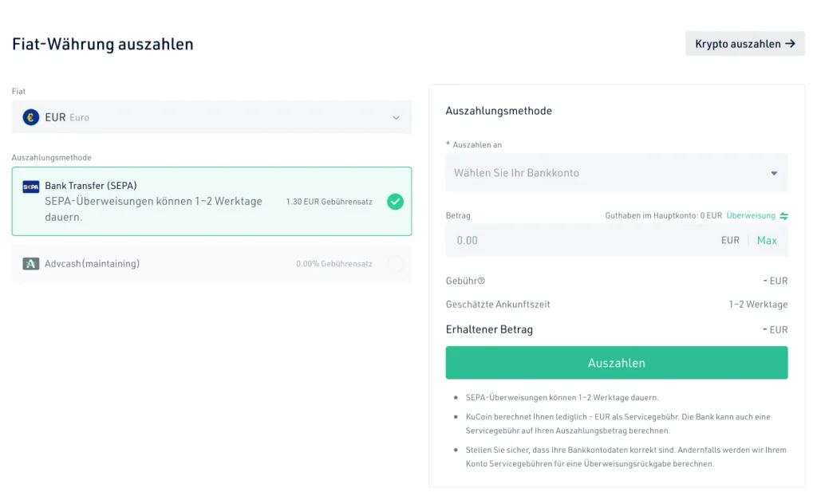The height and width of the screenshot is (504, 817).
Task: Click the caret arrow of bank account selector
Action: 773,173
